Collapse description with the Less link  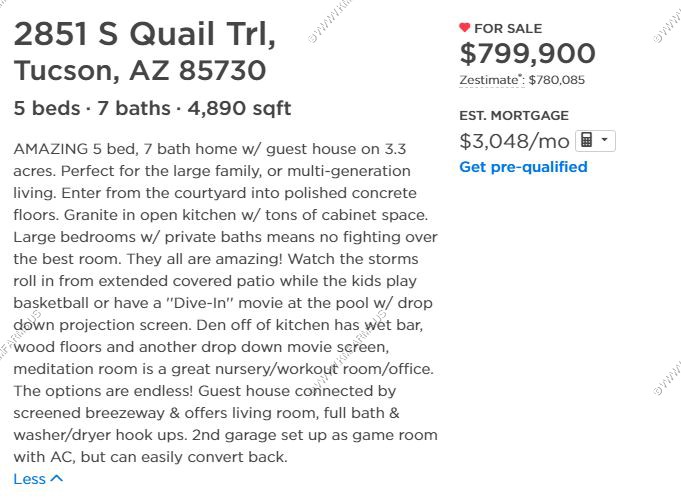[30, 479]
